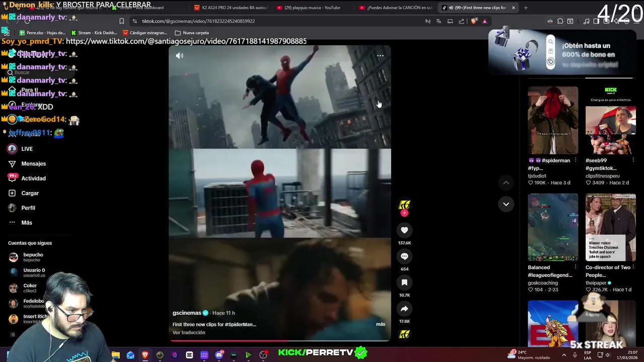Open the #seeb99 gymtiktok video thumbnail
Screen dimensions: 644x362
point(611,120)
